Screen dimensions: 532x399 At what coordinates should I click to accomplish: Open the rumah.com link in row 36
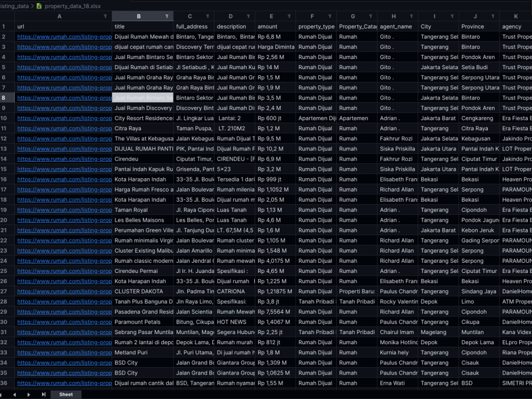pyautogui.click(x=64, y=383)
